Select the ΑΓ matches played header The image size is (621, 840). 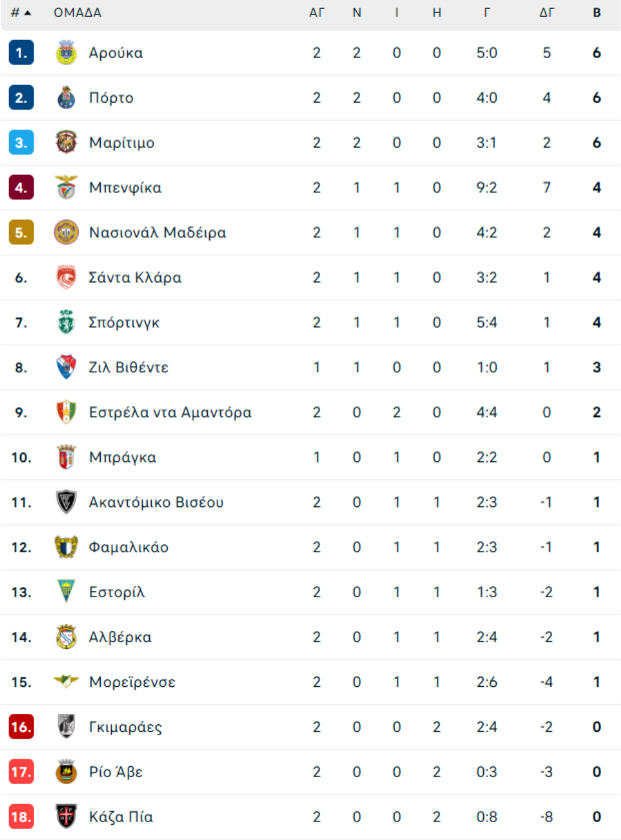pos(317,13)
